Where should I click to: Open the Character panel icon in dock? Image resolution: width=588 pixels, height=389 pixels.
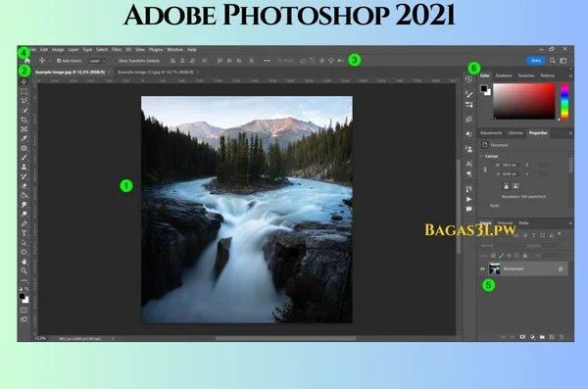tap(468, 164)
